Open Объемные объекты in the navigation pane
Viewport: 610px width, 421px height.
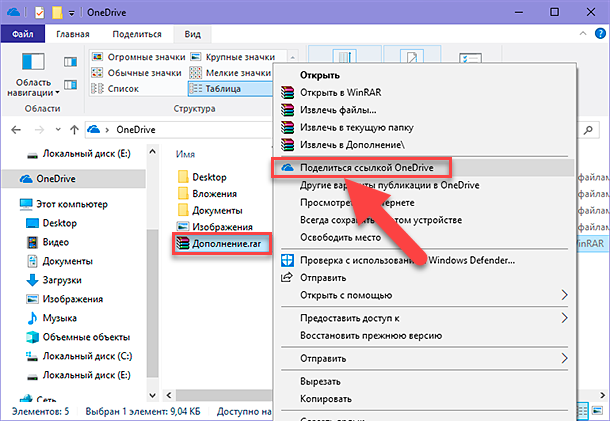(78, 337)
